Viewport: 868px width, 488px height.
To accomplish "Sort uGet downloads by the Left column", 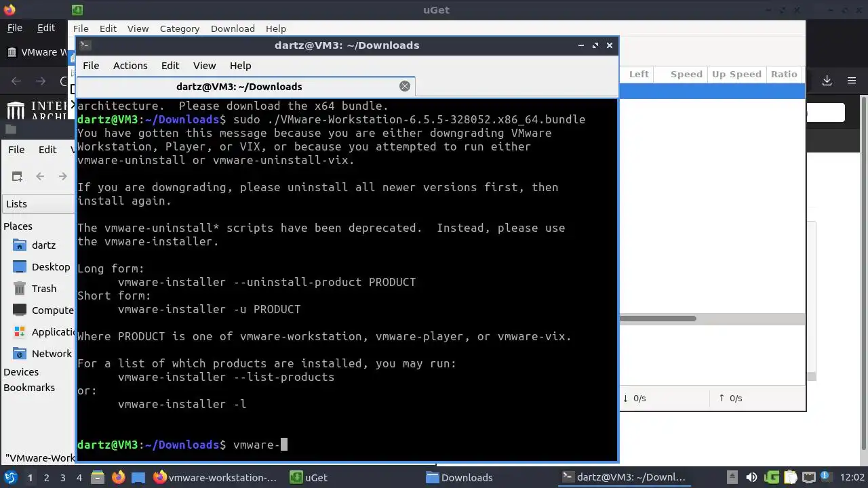I will point(639,74).
